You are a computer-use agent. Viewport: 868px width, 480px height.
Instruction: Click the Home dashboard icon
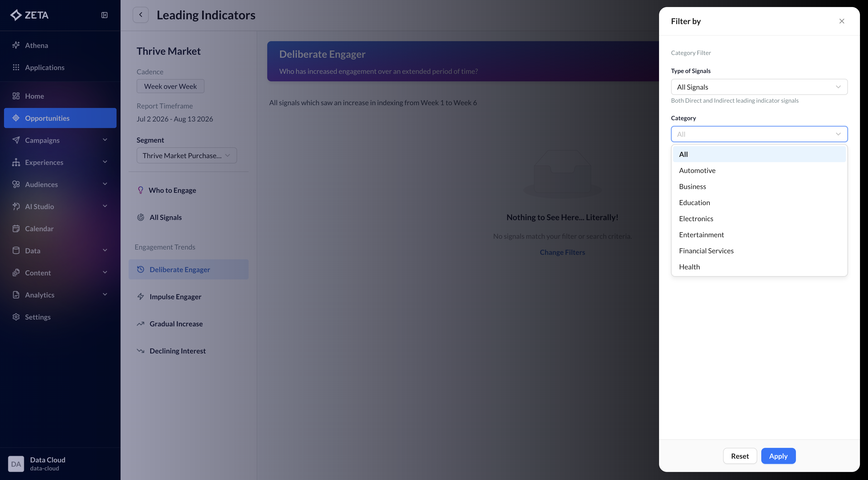[x=16, y=96]
